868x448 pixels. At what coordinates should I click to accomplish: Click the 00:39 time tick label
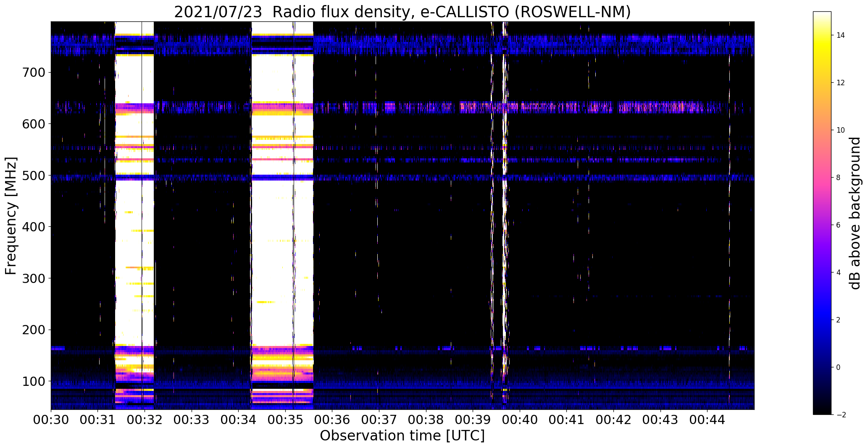point(473,420)
